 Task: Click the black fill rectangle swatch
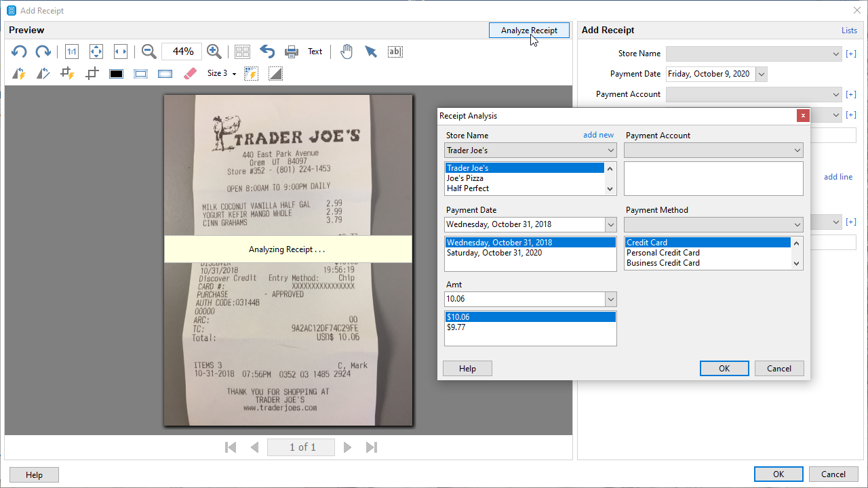click(116, 73)
